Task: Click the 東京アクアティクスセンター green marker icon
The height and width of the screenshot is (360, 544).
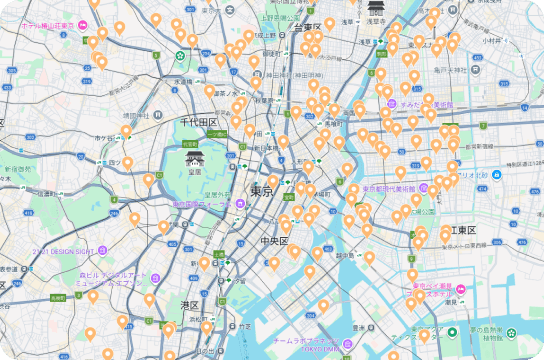Action: 452,332
